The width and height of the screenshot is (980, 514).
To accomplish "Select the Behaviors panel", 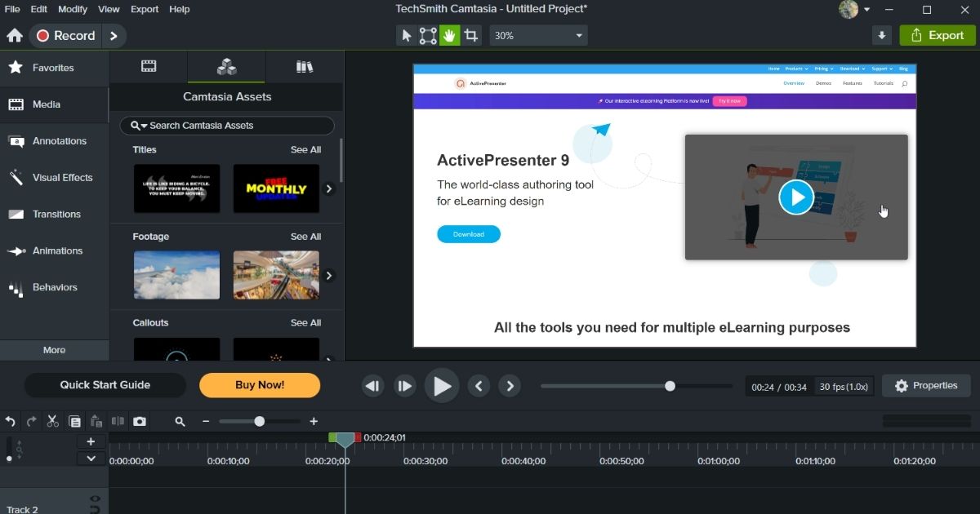I will [x=54, y=287].
